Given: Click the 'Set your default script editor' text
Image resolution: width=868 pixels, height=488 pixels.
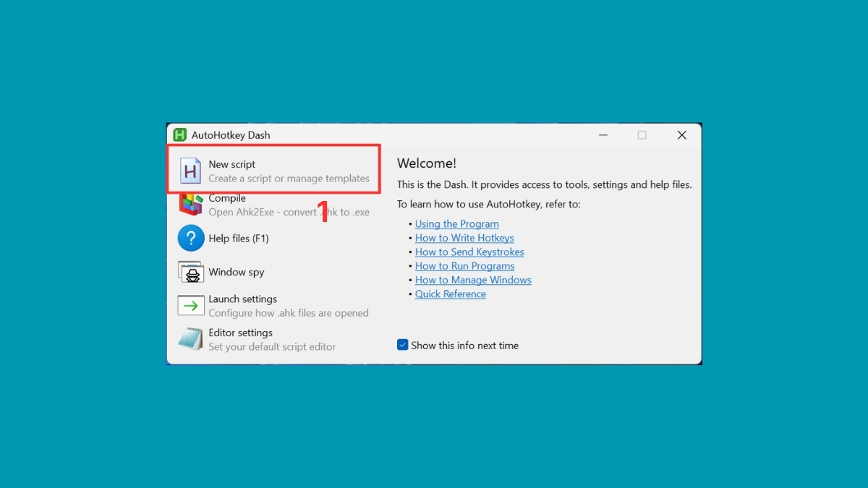Looking at the screenshot, I should tap(273, 347).
